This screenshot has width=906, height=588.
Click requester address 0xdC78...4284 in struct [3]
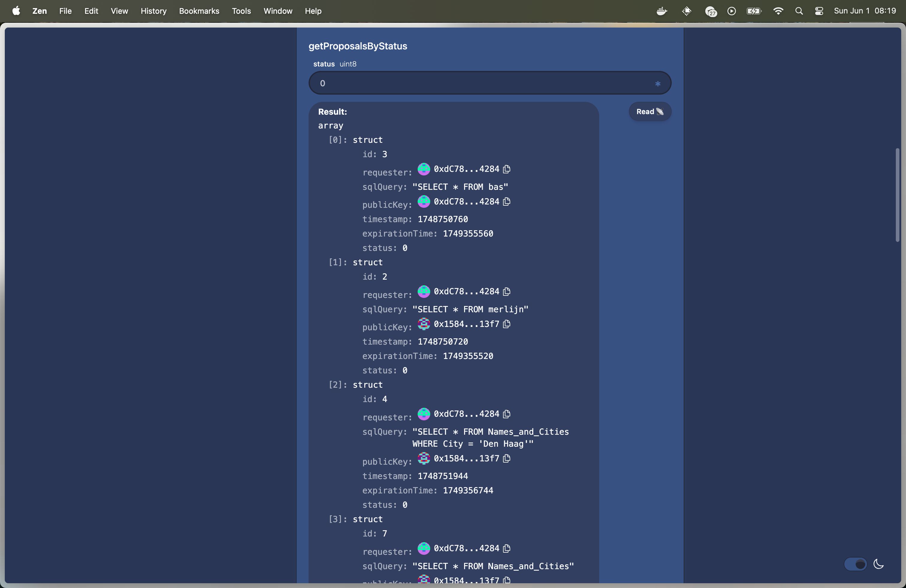pyautogui.click(x=466, y=548)
